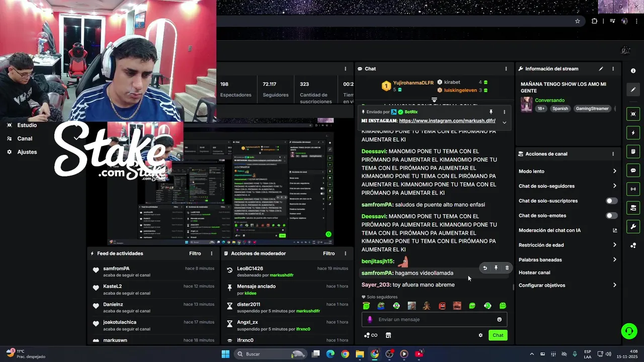This screenshot has width=644, height=362.
Task: Toggle the wrench stream info widget icon
Action: tap(633, 226)
